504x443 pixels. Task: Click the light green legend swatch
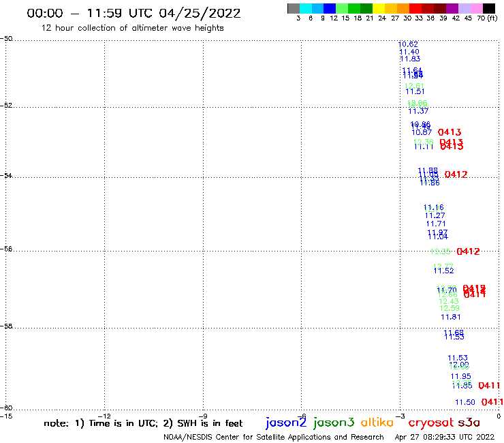[x=342, y=8]
